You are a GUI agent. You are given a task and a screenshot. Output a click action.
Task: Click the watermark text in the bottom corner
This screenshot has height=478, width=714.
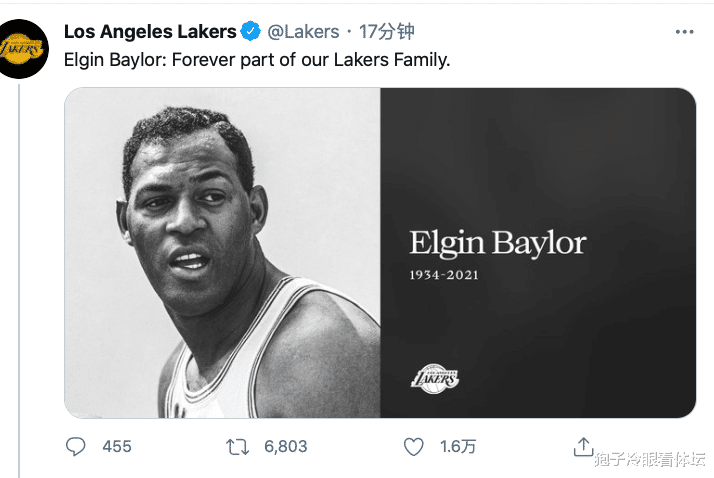[x=649, y=459]
